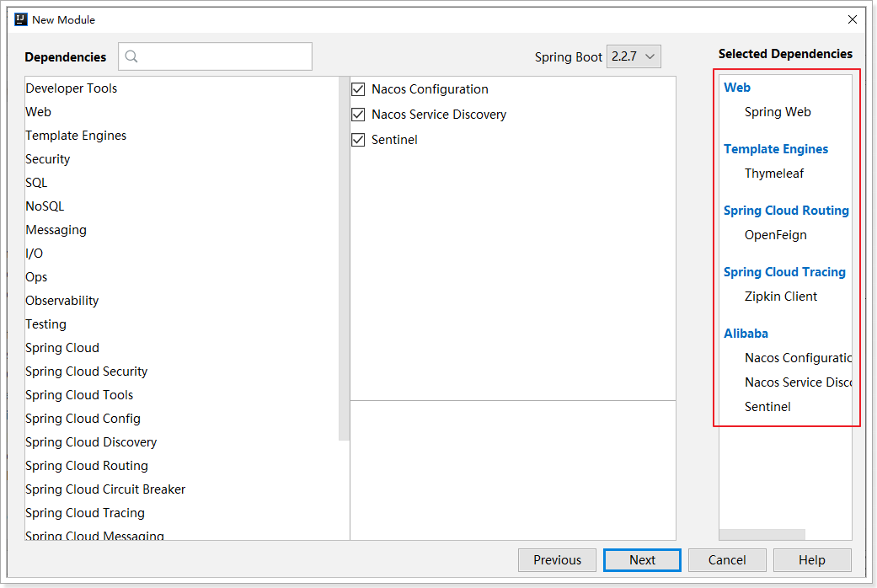Click Selected Dependencies horizontal scrollbar

click(x=762, y=534)
